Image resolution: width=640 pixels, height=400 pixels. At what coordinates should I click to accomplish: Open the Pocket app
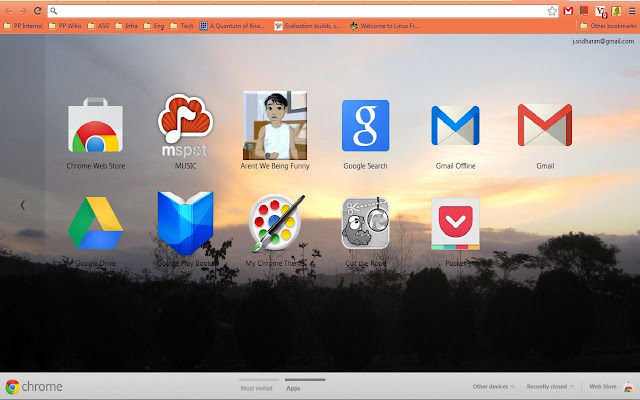click(x=455, y=223)
